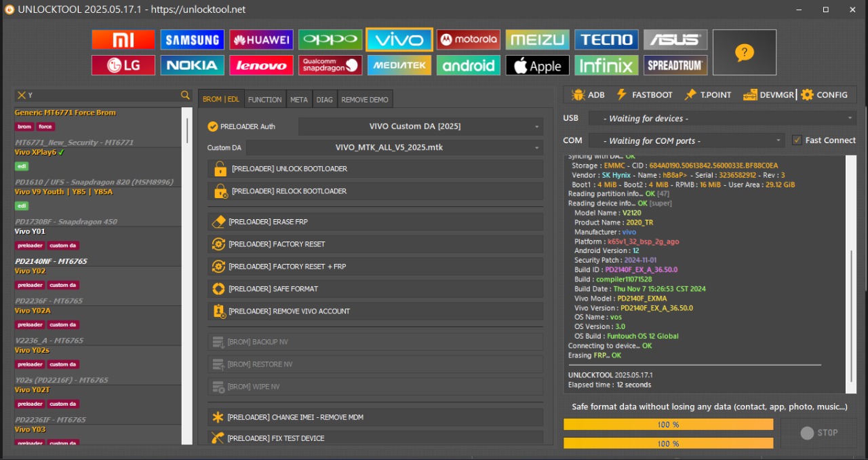Screen dimensions: 868x460
Task: Open the Spreadtrum platform tile
Action: [675, 65]
